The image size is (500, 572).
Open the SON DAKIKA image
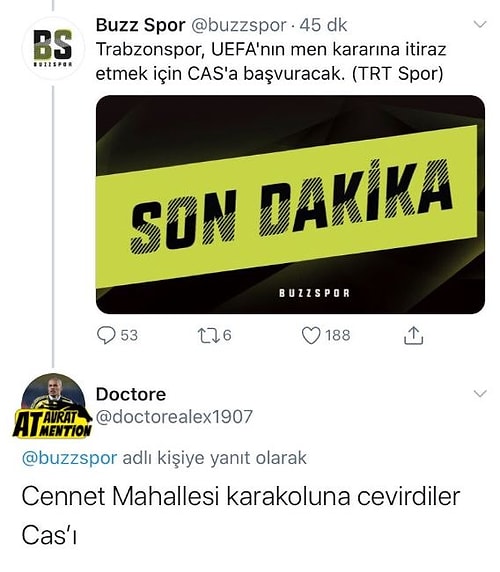290,204
